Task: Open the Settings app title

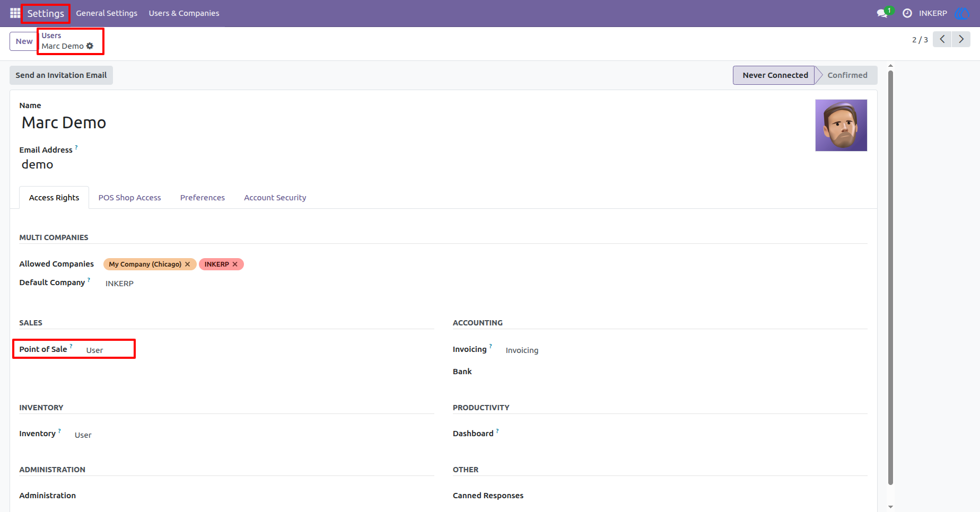Action: click(46, 13)
